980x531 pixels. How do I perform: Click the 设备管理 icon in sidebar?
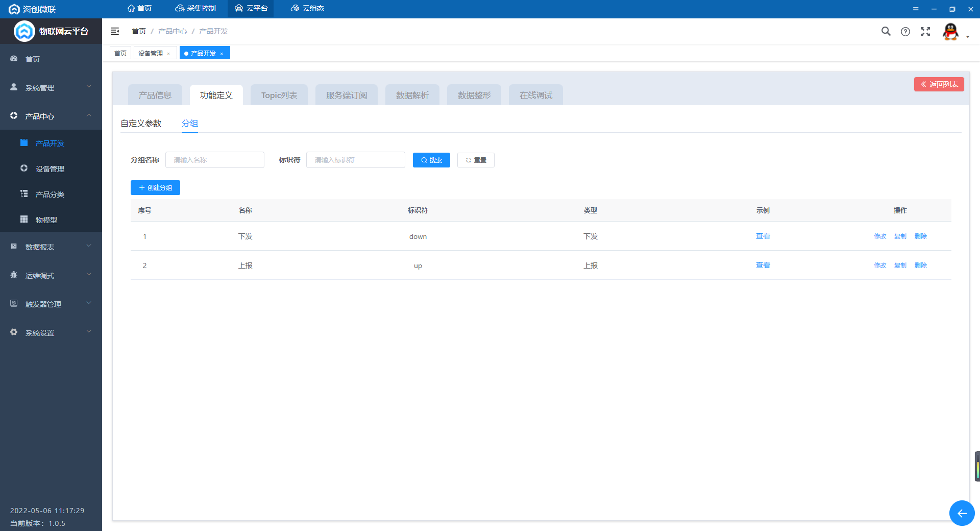tap(24, 168)
